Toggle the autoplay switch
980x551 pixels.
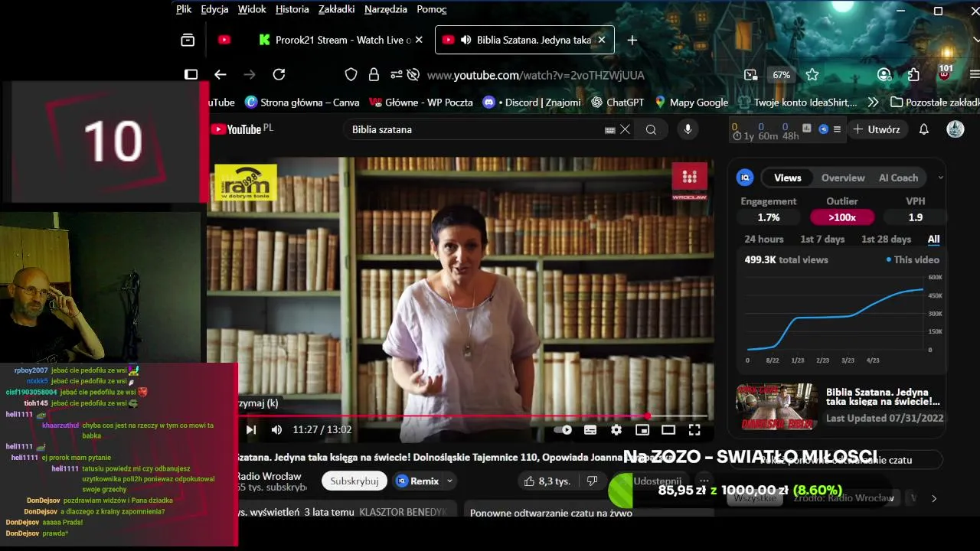click(x=563, y=430)
